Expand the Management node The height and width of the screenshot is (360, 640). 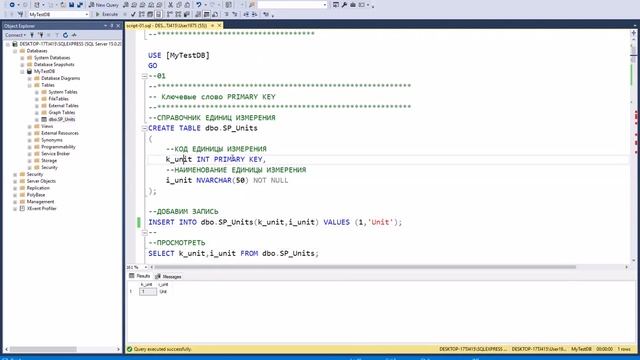click(15, 202)
